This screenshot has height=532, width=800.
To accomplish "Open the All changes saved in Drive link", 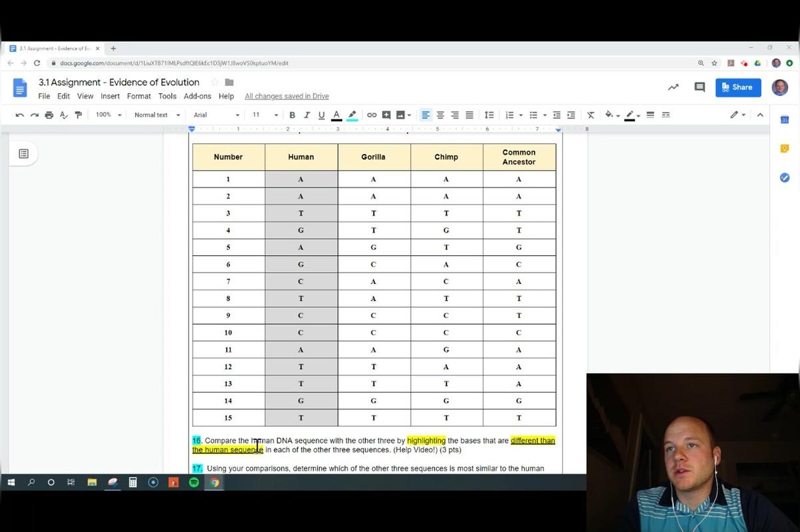I will pos(287,96).
